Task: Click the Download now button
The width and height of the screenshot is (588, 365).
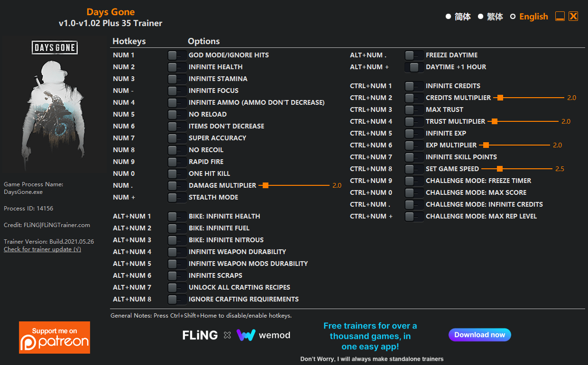Action: pyautogui.click(x=479, y=335)
